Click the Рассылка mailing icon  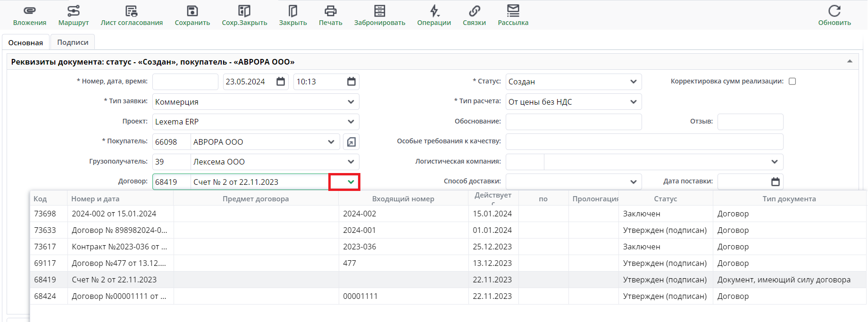(513, 11)
